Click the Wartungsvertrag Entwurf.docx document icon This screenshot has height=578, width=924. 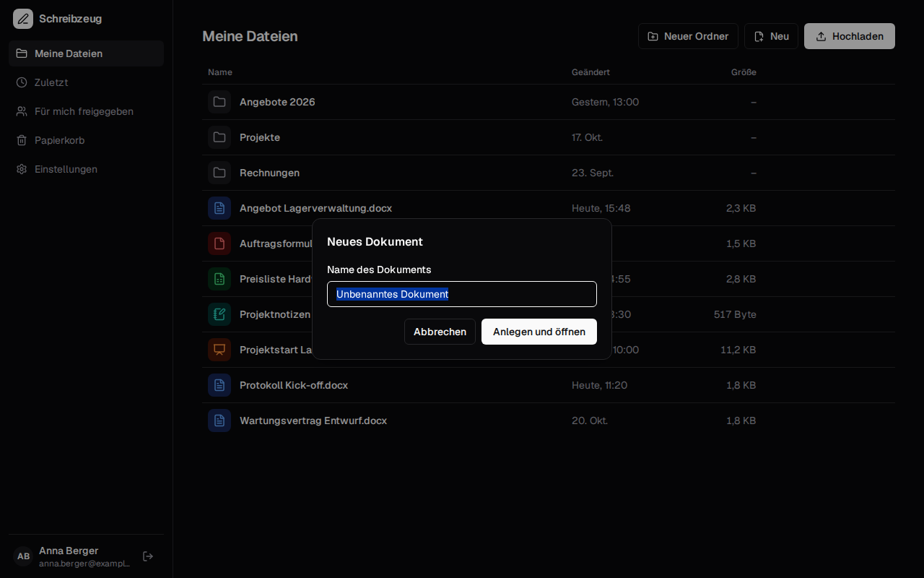(x=219, y=420)
